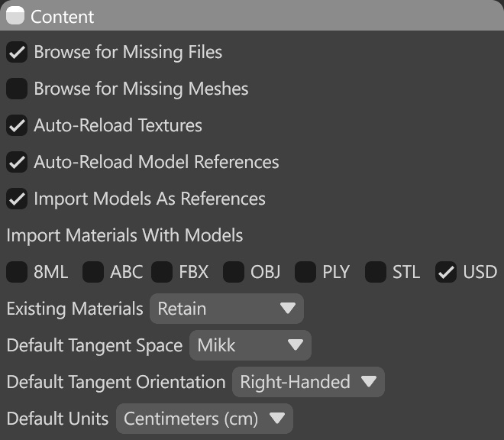Open Existing Materials Retain dropdown
The width and height of the screenshot is (504, 440).
point(227,309)
